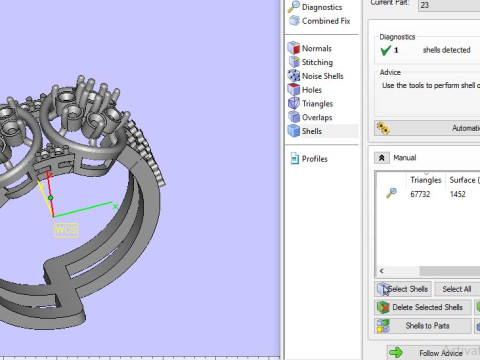Select the Normals fix tool
The height and width of the screenshot is (360, 480).
click(x=310, y=48)
